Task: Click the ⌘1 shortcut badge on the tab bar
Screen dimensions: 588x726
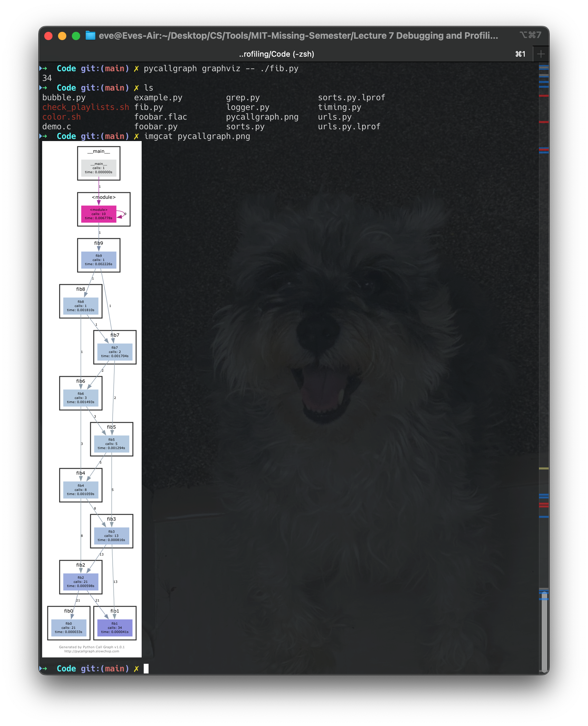Action: coord(520,54)
